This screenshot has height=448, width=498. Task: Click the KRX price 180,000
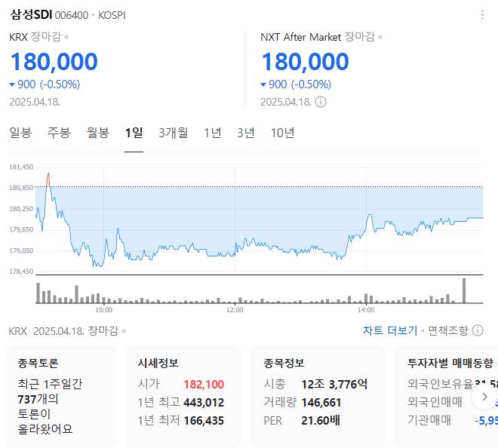click(x=54, y=62)
